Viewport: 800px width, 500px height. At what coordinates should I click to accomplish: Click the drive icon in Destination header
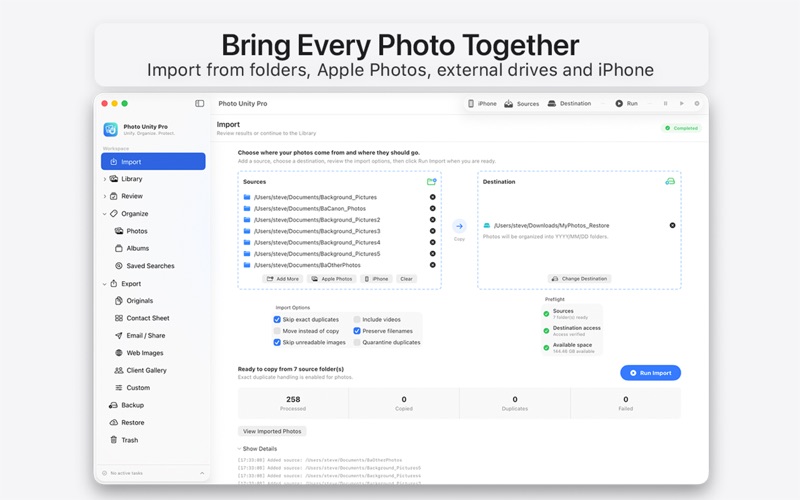(670, 182)
